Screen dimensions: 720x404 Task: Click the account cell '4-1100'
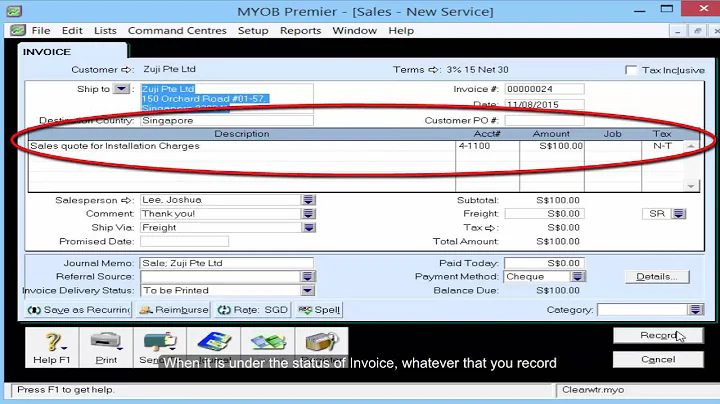474,146
